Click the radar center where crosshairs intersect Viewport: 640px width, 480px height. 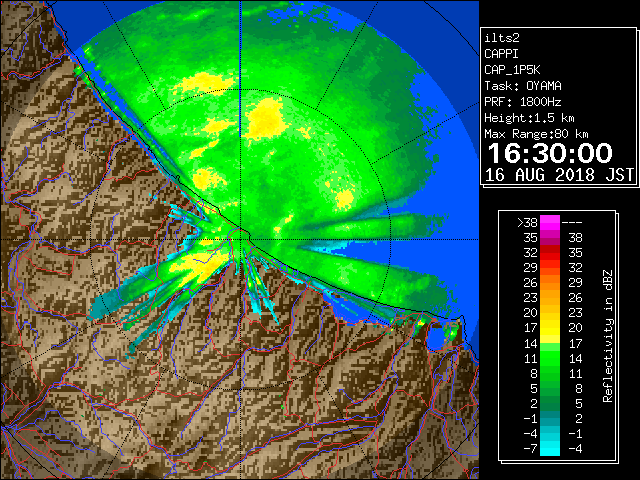pyautogui.click(x=241, y=240)
